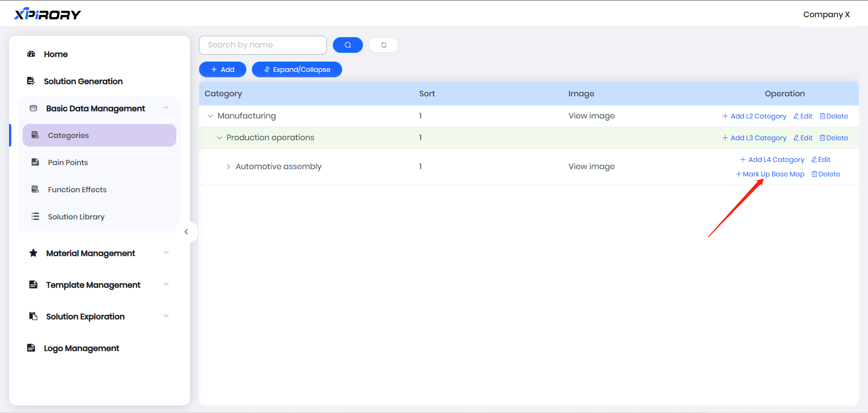The height and width of the screenshot is (413, 868).
Task: Open Home from the sidebar
Action: tap(56, 54)
